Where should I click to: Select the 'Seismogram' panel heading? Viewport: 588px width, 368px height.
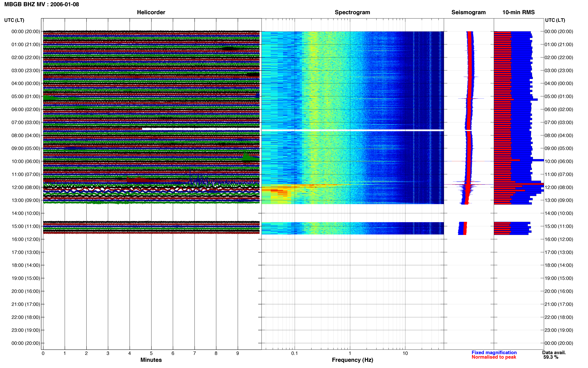[x=468, y=12]
